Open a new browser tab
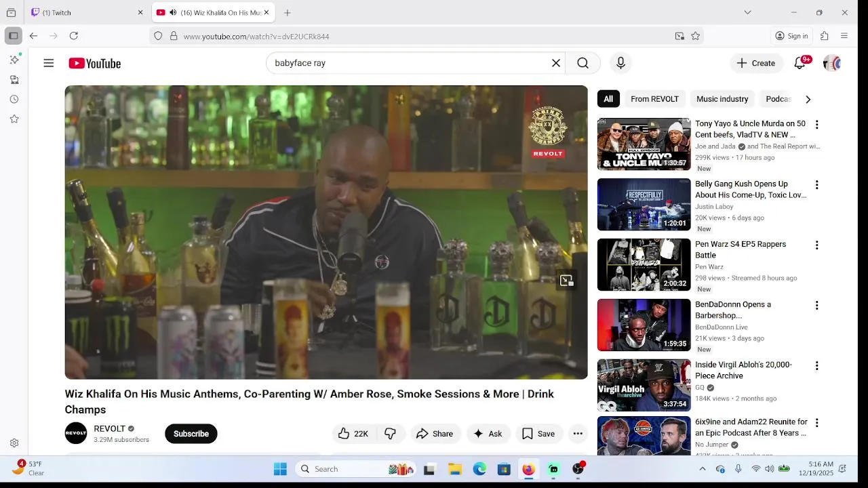The width and height of the screenshot is (868, 488). click(288, 12)
